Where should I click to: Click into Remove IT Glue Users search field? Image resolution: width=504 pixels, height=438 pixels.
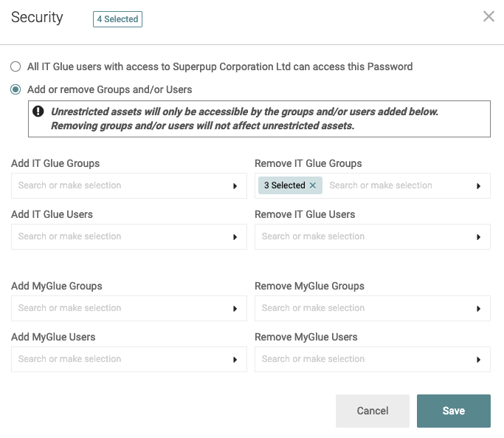point(362,236)
